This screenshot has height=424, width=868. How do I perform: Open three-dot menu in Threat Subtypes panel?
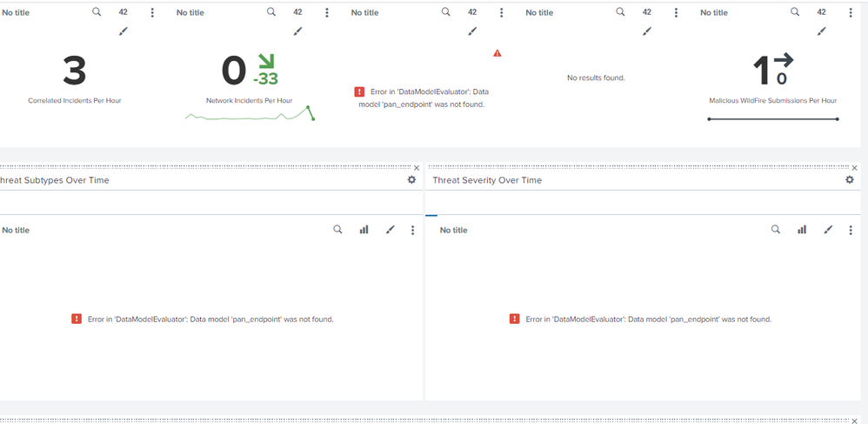(x=412, y=230)
